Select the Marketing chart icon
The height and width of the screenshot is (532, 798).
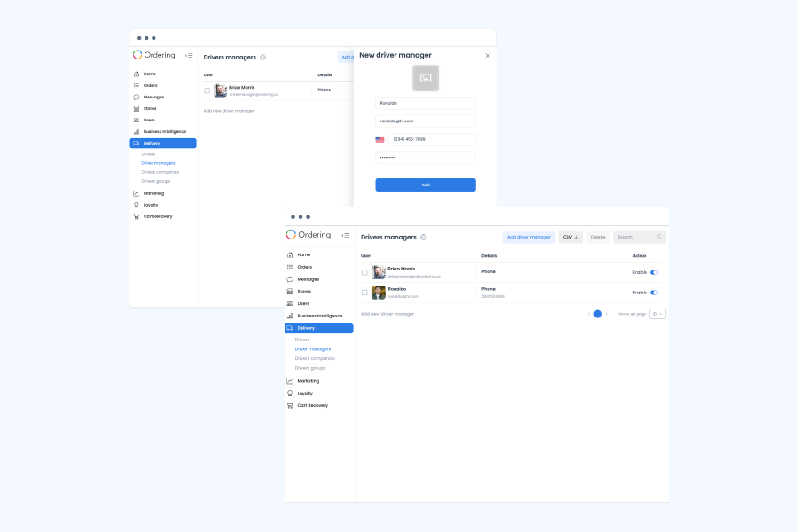pyautogui.click(x=289, y=380)
